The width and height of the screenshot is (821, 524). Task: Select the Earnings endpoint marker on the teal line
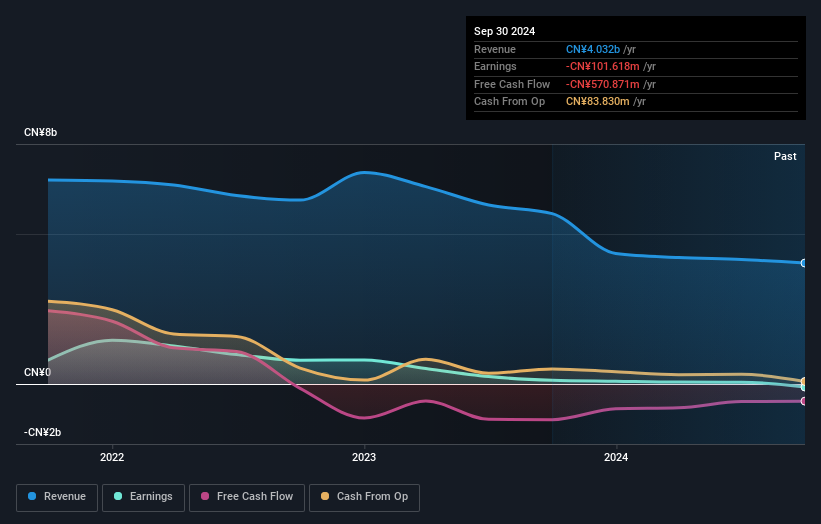tap(804, 387)
